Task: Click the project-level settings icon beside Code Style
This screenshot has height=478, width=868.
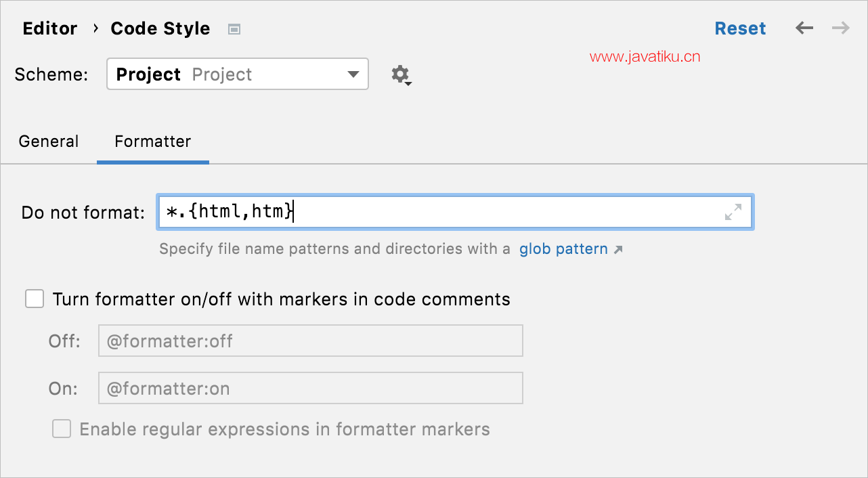Action: pos(234,29)
